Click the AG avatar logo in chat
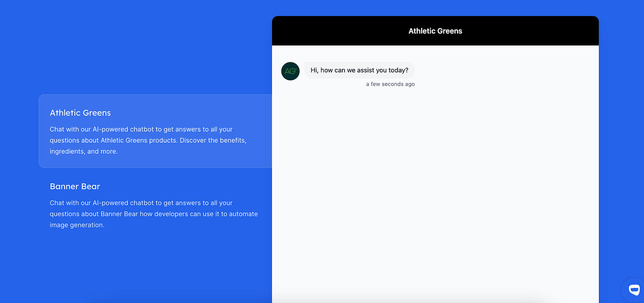The image size is (644, 303). pos(291,71)
